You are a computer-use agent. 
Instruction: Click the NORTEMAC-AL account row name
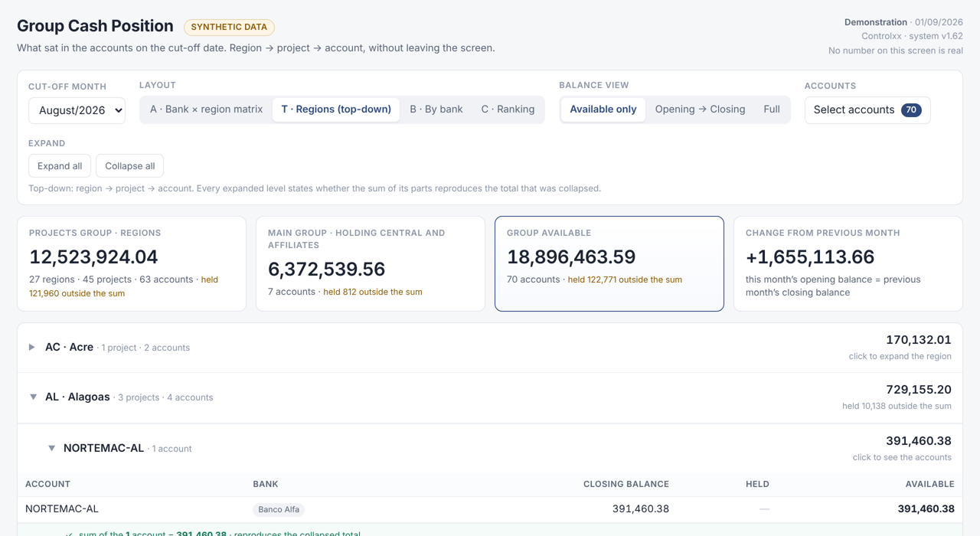[x=62, y=508]
